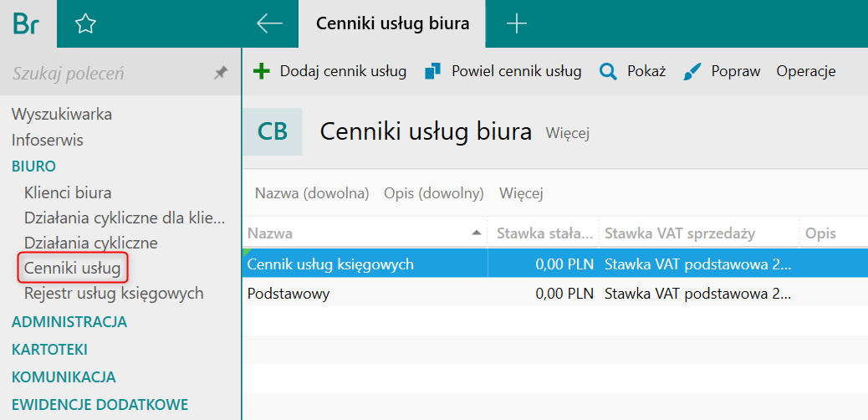Click the Pokaż magnifier icon
868x420 pixels.
(609, 71)
